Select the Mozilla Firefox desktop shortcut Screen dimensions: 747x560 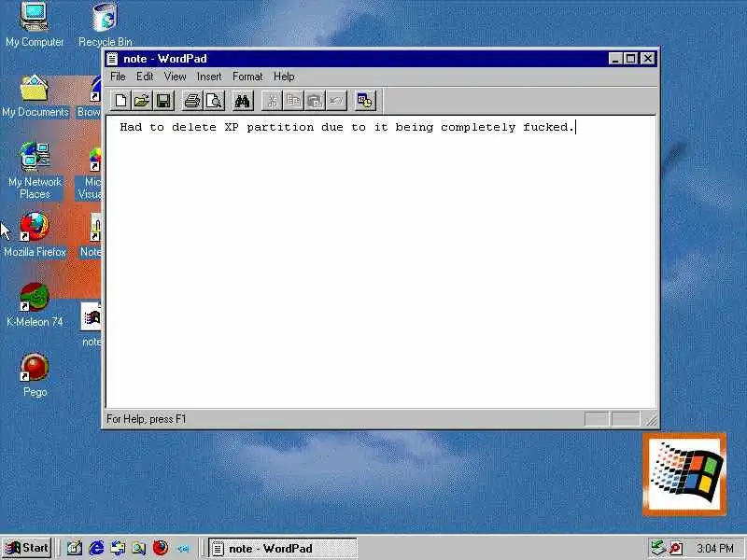pos(35,236)
